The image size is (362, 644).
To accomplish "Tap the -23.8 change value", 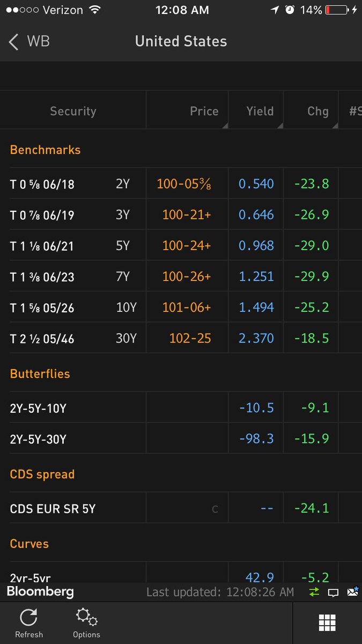I will click(x=312, y=184).
